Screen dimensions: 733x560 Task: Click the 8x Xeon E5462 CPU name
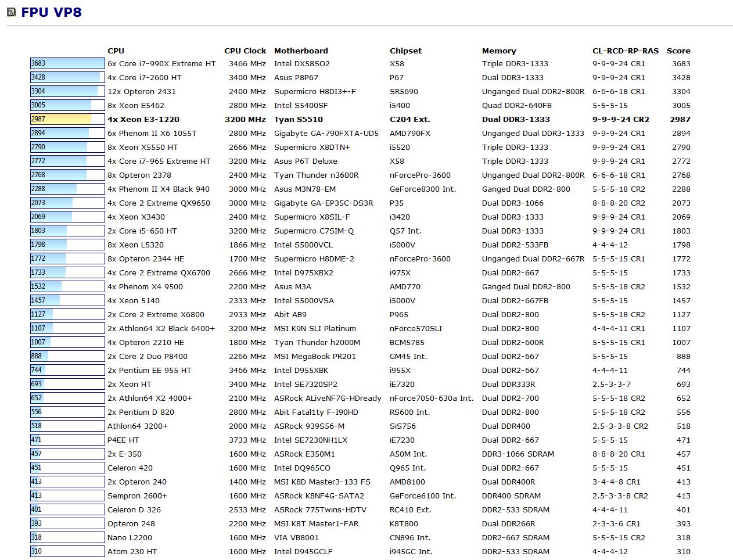136,105
